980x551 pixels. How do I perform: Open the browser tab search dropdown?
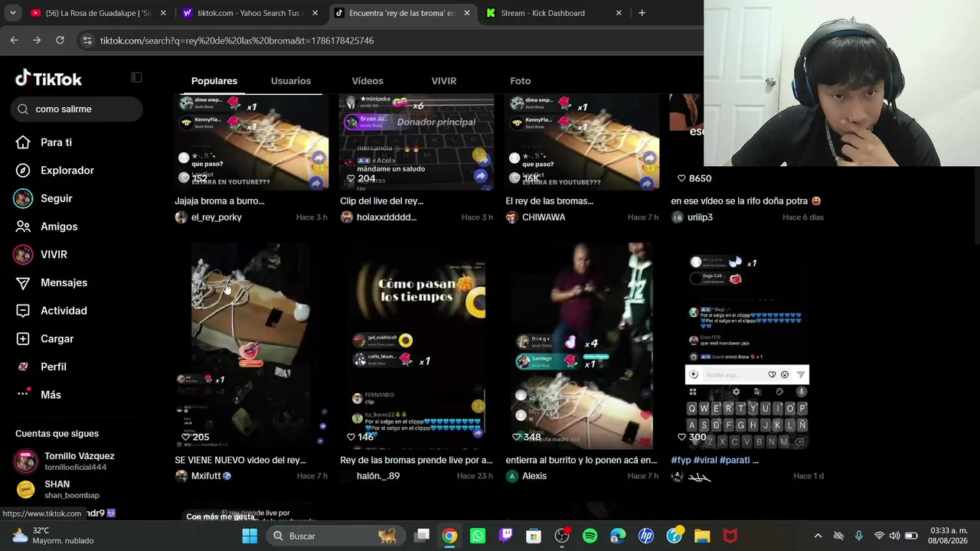(12, 13)
